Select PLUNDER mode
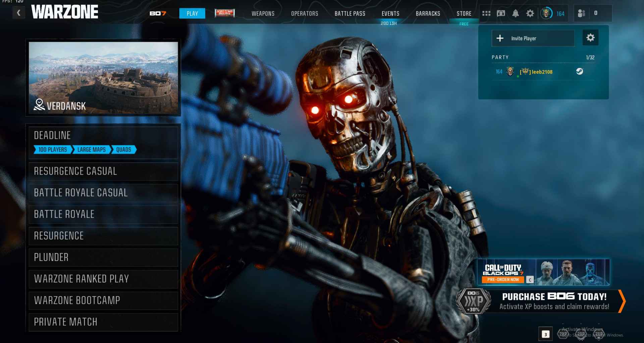This screenshot has width=644, height=343. pyautogui.click(x=103, y=257)
